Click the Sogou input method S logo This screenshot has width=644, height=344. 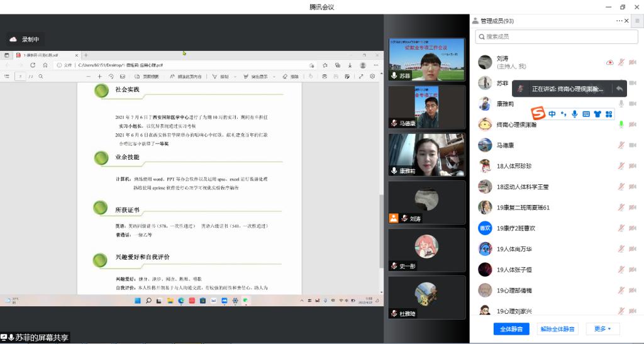pyautogui.click(x=538, y=114)
